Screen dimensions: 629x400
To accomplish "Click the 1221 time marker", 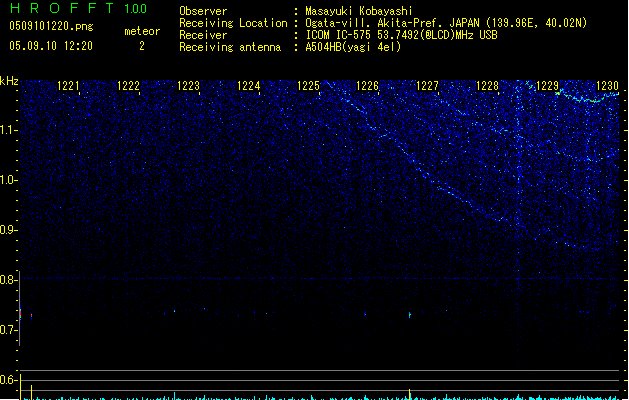I will (68, 86).
